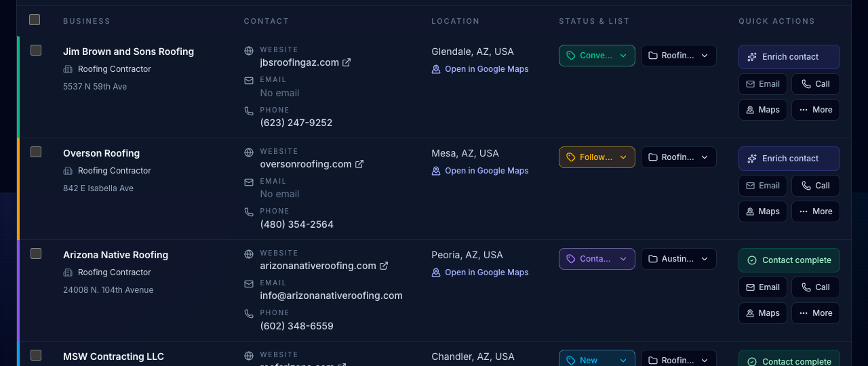Open Maps for Jim Brown and Sons Roofing
The width and height of the screenshot is (868, 366).
(x=763, y=110)
